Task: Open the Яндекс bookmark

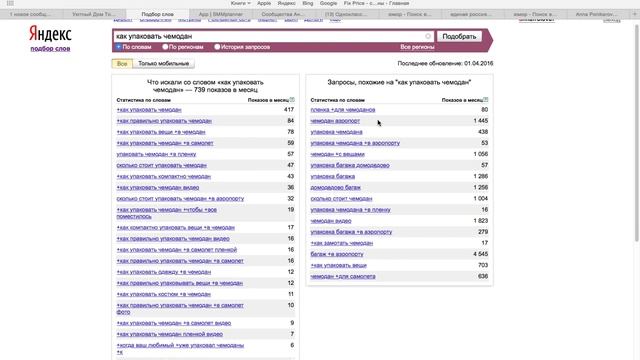Action: [x=287, y=3]
